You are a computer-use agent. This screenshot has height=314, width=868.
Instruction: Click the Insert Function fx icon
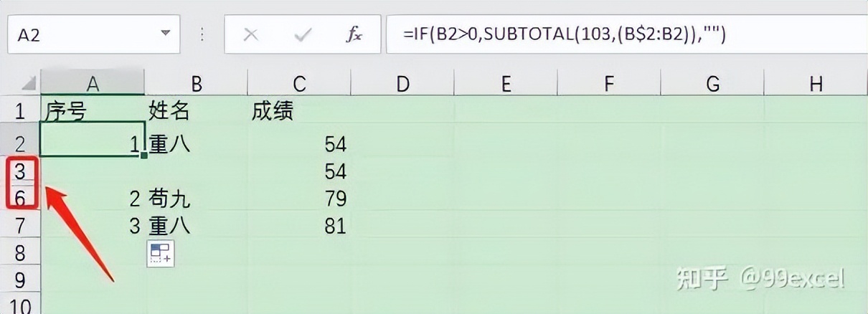click(x=353, y=34)
